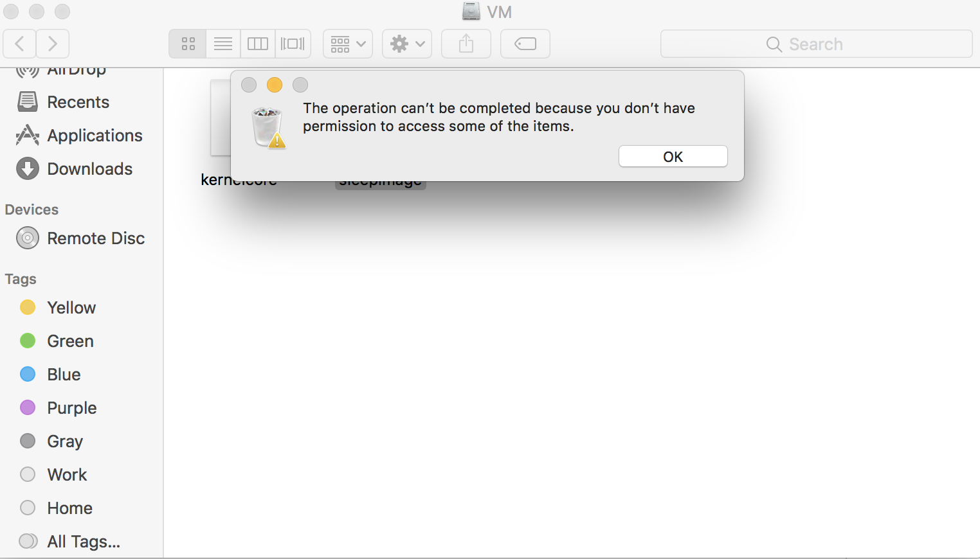Switch to cover flow view in the toolbar
The width and height of the screenshot is (980, 559).
(x=293, y=44)
